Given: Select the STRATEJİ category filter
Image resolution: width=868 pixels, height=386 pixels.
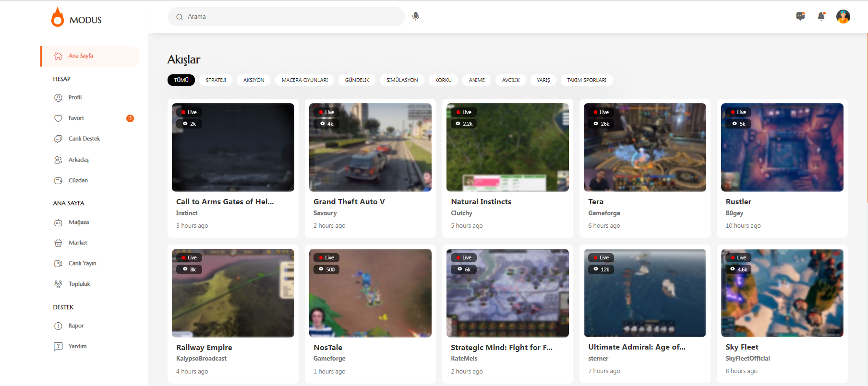Looking at the screenshot, I should pyautogui.click(x=216, y=80).
